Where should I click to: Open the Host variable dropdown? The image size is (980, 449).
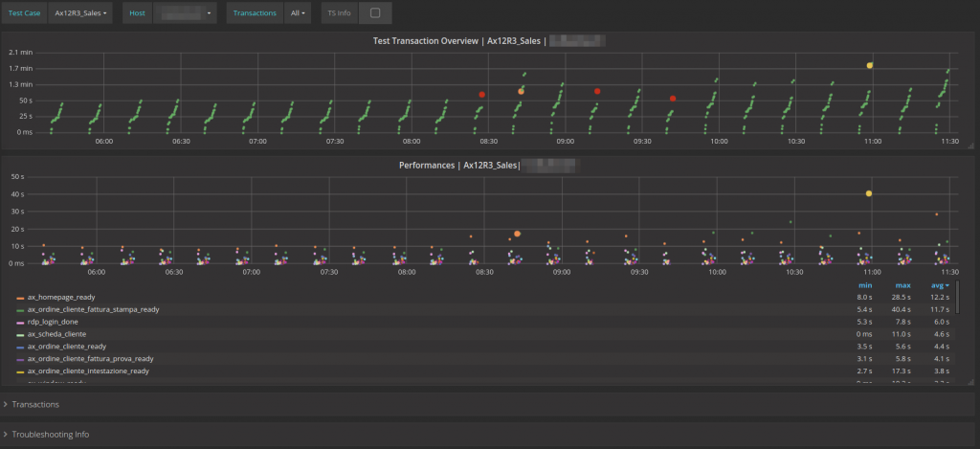pos(184,13)
